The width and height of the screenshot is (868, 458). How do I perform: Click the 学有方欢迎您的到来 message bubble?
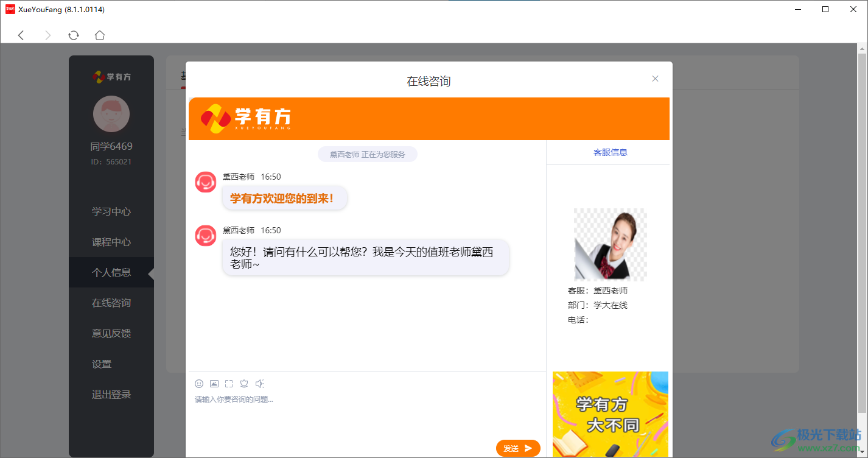click(x=284, y=198)
